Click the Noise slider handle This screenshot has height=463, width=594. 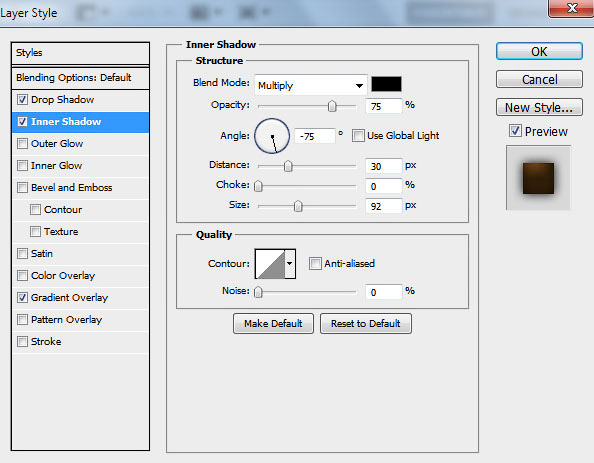[258, 292]
